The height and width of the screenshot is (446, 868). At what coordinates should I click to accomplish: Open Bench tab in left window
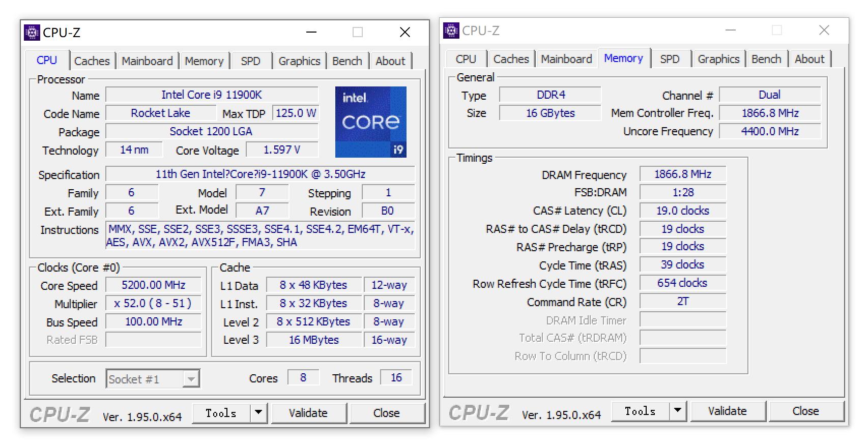coord(347,61)
